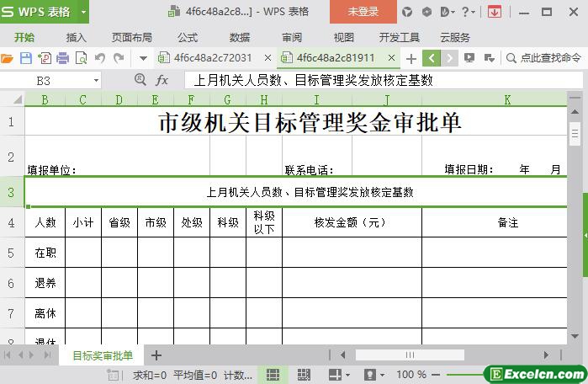Expand the quick access toolbar customize arrow
This screenshot has width=588, height=384.
pos(143,59)
